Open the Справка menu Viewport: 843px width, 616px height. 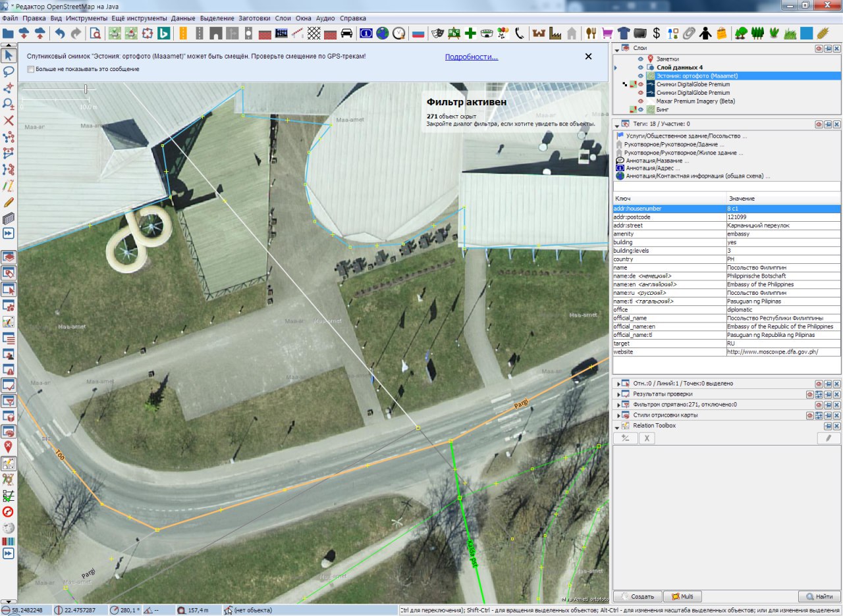[x=353, y=18]
